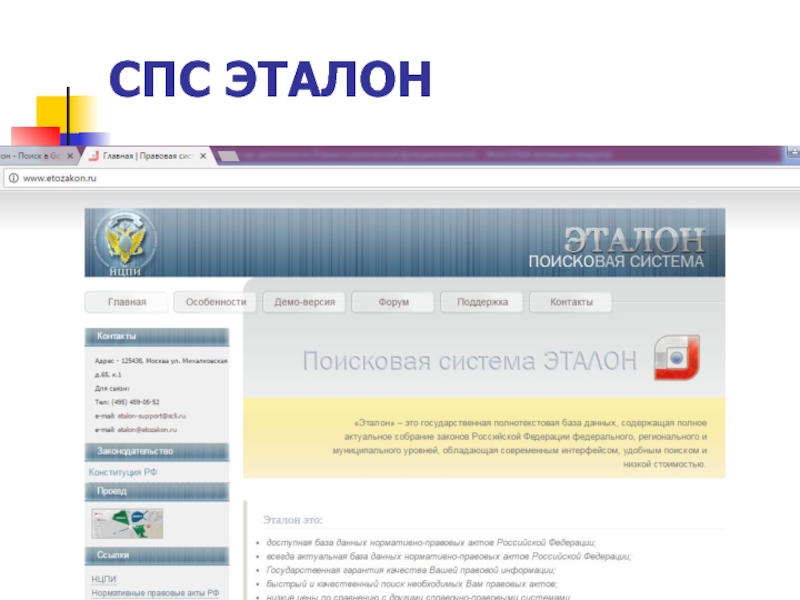Open the Контакты navigation button
The height and width of the screenshot is (600, 800).
pyautogui.click(x=571, y=302)
